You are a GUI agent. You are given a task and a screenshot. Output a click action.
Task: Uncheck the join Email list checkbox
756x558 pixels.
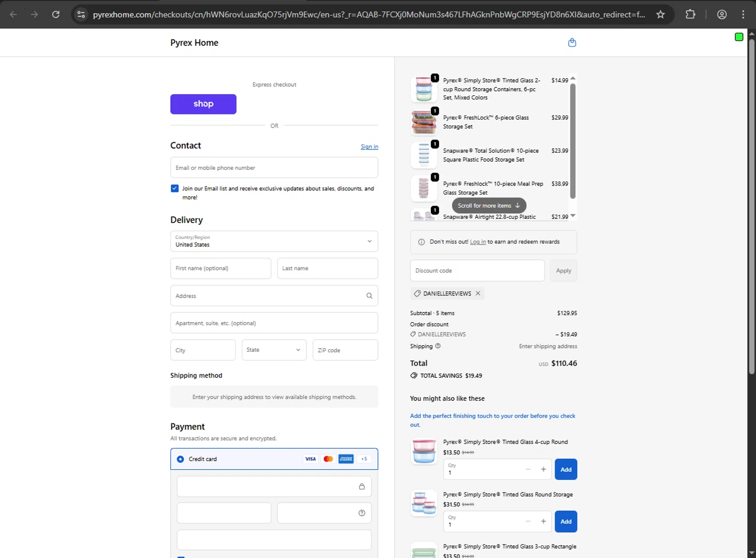pyautogui.click(x=174, y=189)
